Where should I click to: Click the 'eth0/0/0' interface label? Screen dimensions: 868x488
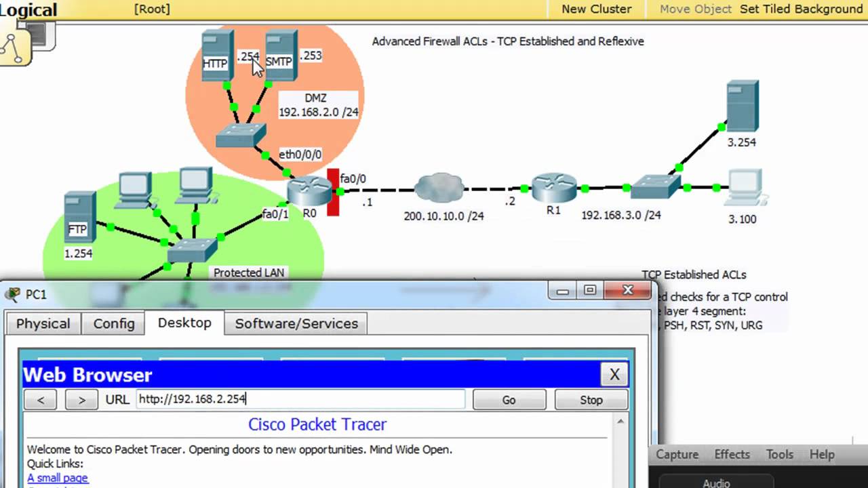pos(300,155)
